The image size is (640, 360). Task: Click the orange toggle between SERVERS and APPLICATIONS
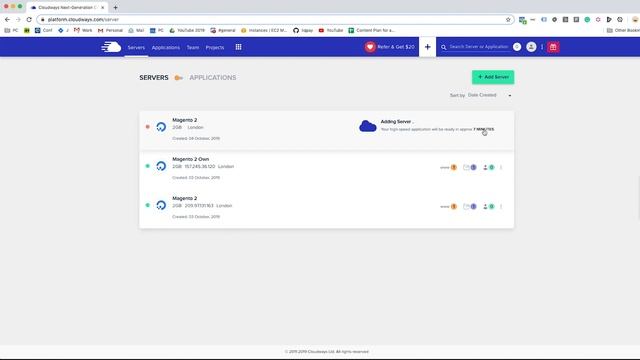tap(178, 78)
